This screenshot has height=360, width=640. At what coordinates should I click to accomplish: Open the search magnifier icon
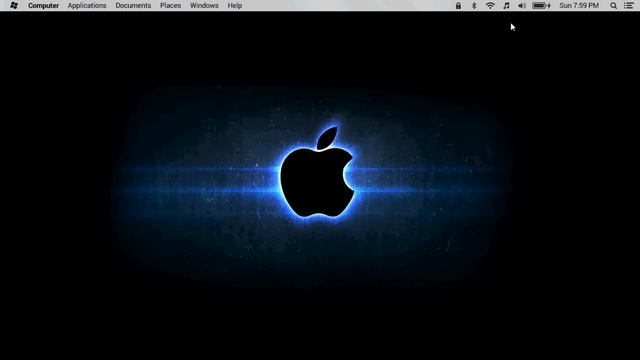point(613,5)
